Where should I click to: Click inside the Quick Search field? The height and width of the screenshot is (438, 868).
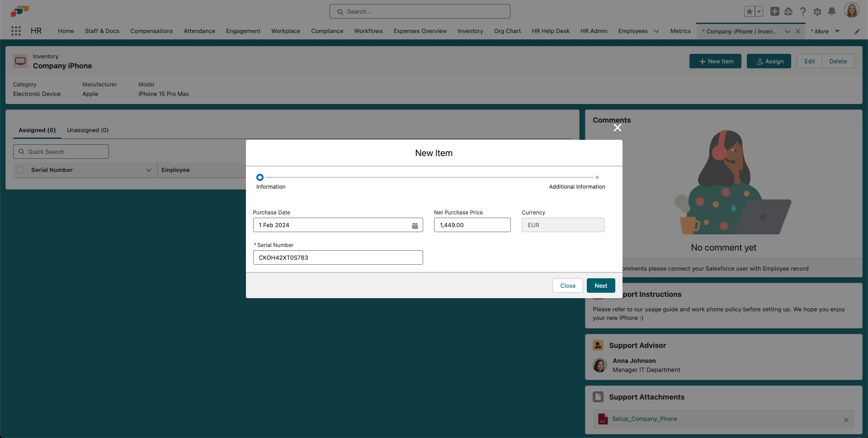pyautogui.click(x=61, y=151)
